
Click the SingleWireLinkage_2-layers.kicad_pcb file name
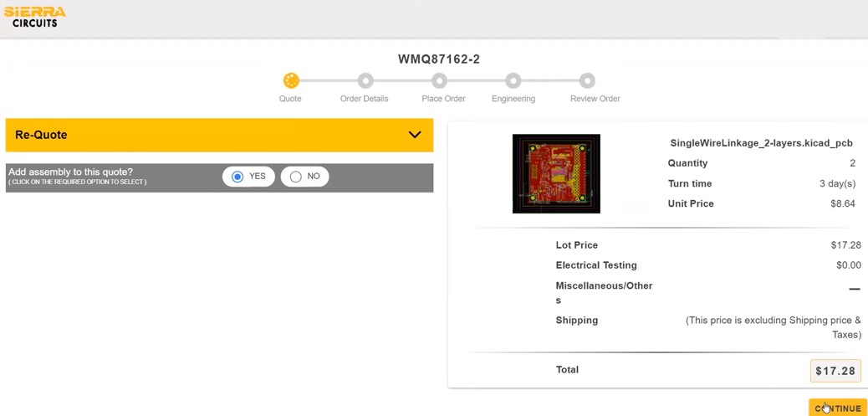coord(761,143)
